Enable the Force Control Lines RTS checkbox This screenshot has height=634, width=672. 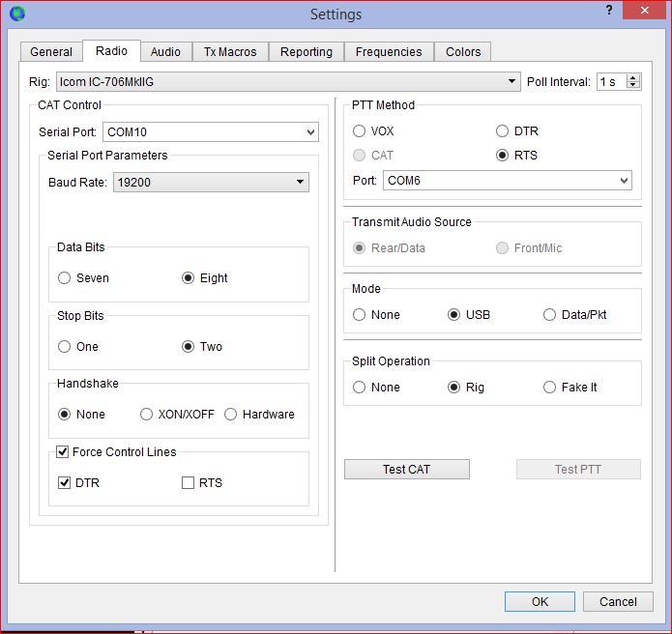coord(189,482)
